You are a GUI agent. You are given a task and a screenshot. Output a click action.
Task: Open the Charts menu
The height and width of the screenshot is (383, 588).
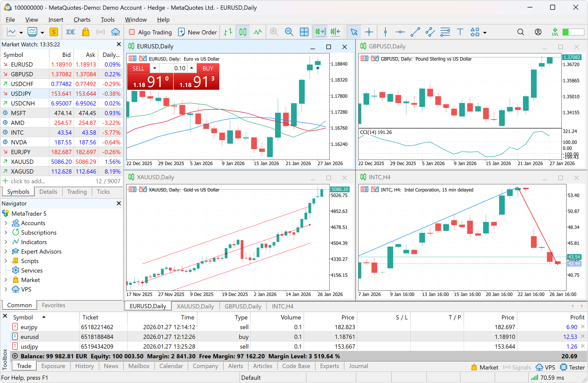coord(82,19)
